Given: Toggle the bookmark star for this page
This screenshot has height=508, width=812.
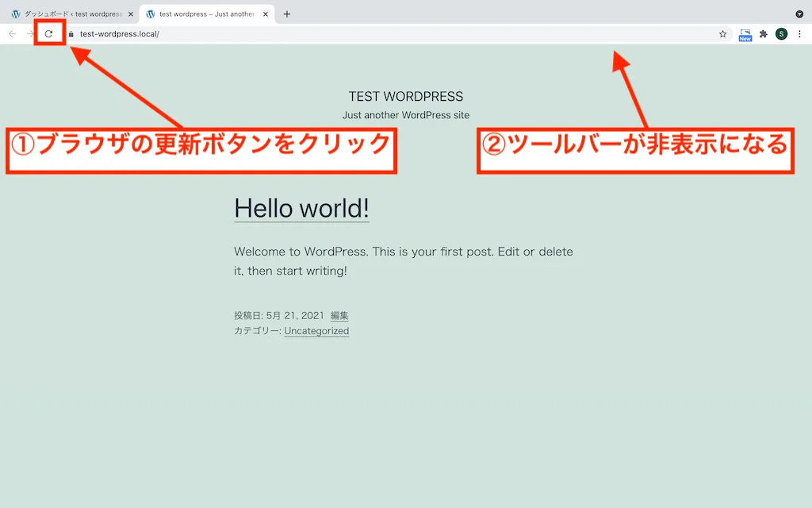Looking at the screenshot, I should click(x=722, y=34).
